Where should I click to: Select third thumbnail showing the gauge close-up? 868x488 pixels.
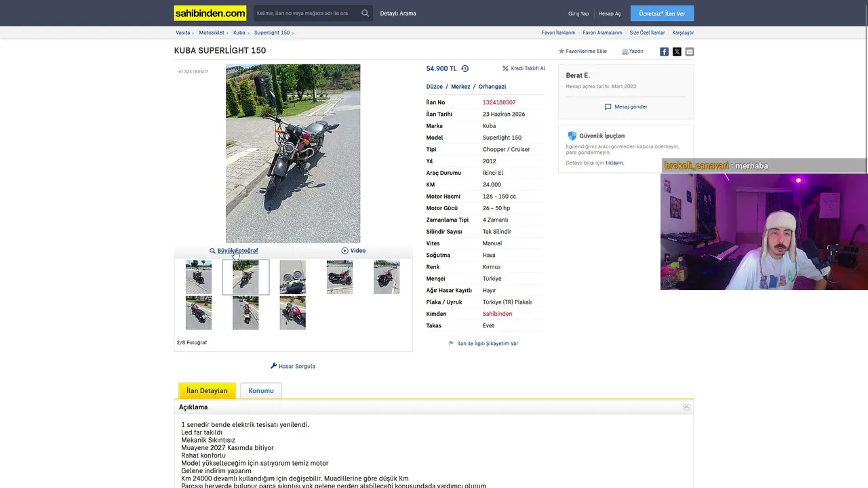click(293, 277)
